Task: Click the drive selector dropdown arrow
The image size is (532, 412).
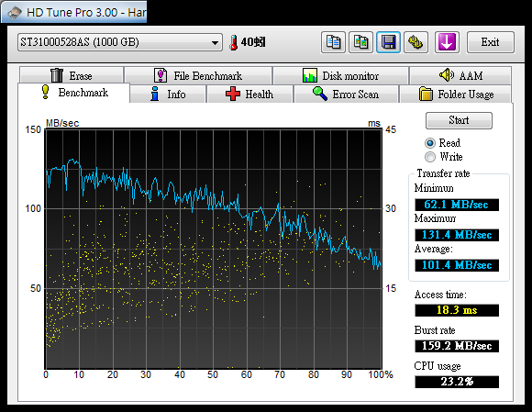Action: (215, 43)
